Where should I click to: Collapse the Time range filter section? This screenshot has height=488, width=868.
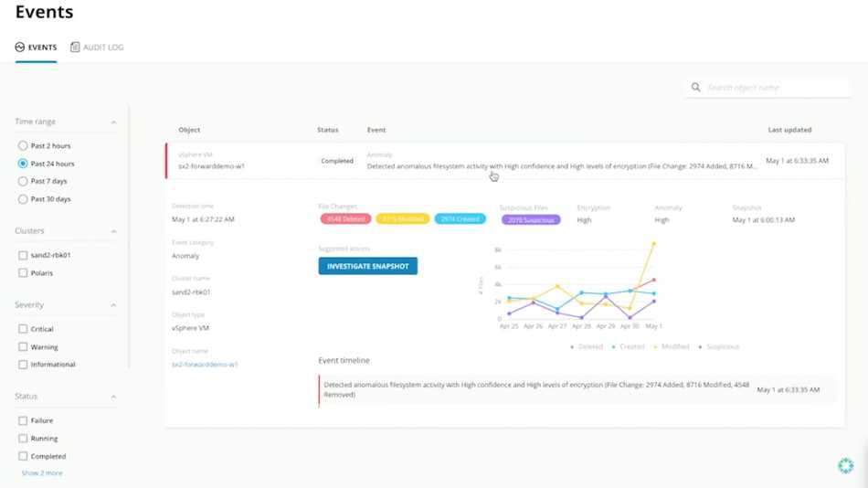pyautogui.click(x=113, y=122)
